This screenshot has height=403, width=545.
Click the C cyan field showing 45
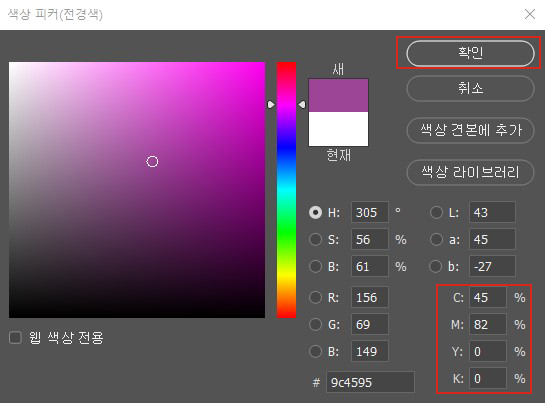click(x=488, y=297)
